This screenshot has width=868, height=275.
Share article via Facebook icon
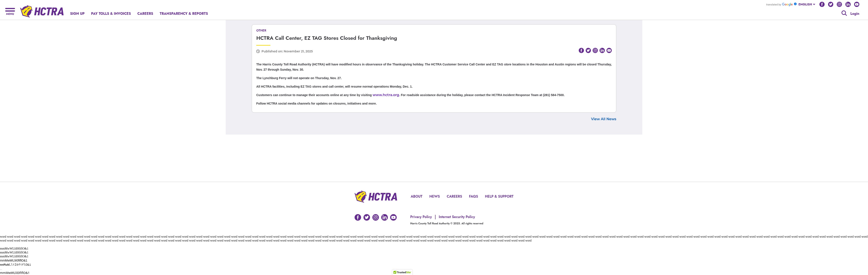pos(581,51)
